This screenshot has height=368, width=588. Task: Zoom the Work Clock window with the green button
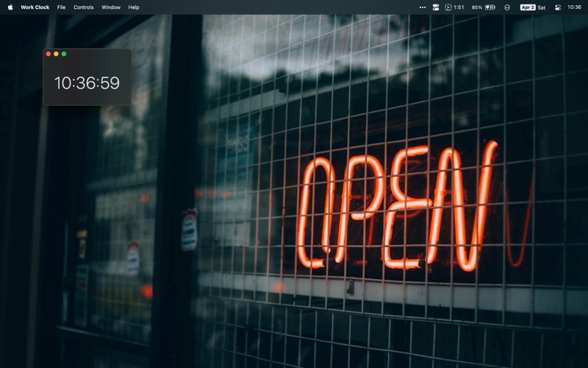[64, 54]
